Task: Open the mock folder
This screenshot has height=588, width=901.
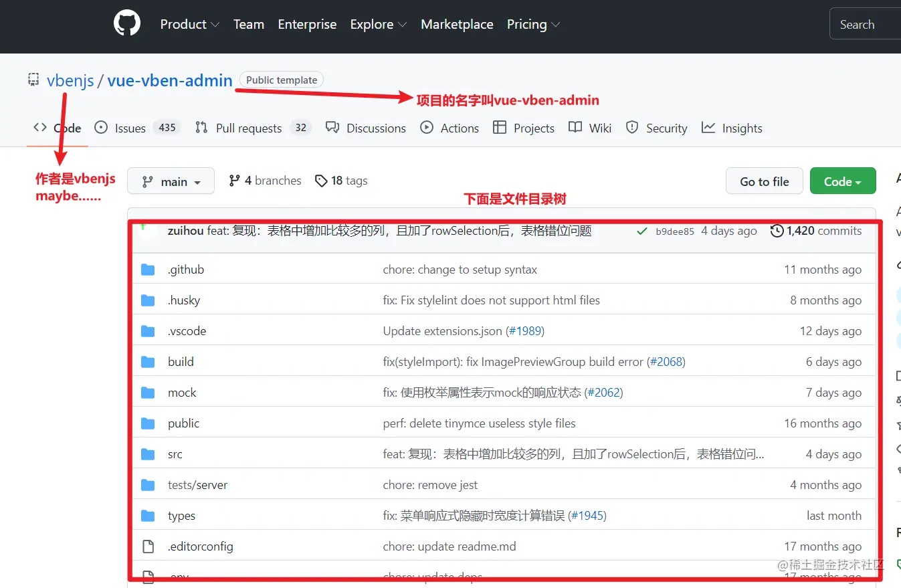Action: coord(182,393)
